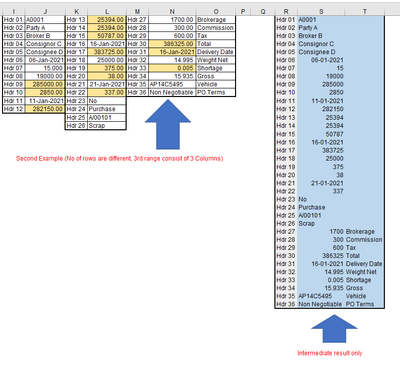This screenshot has height=365, width=400.
Task: Click the '15.000' cell
Action: pos(45,68)
